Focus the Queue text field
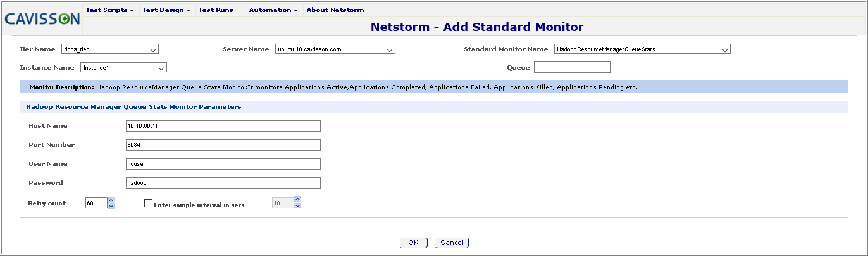Image resolution: width=868 pixels, height=256 pixels. click(x=572, y=67)
